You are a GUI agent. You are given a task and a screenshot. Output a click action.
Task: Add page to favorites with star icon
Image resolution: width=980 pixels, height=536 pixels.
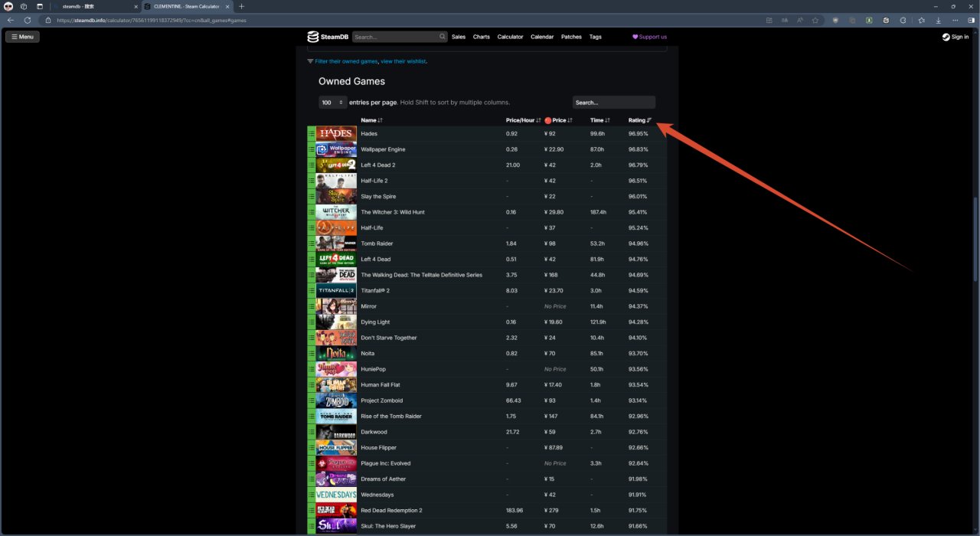point(815,20)
